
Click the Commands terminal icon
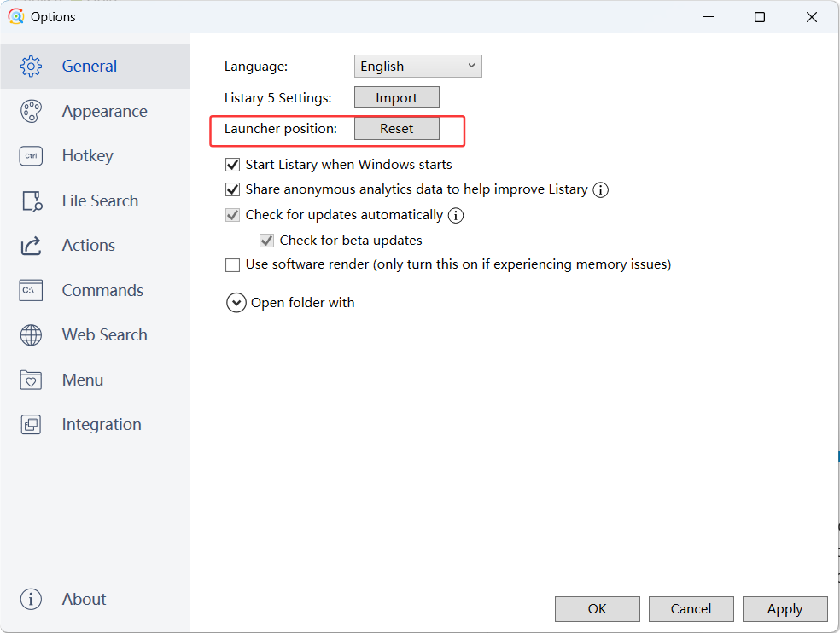[31, 291]
